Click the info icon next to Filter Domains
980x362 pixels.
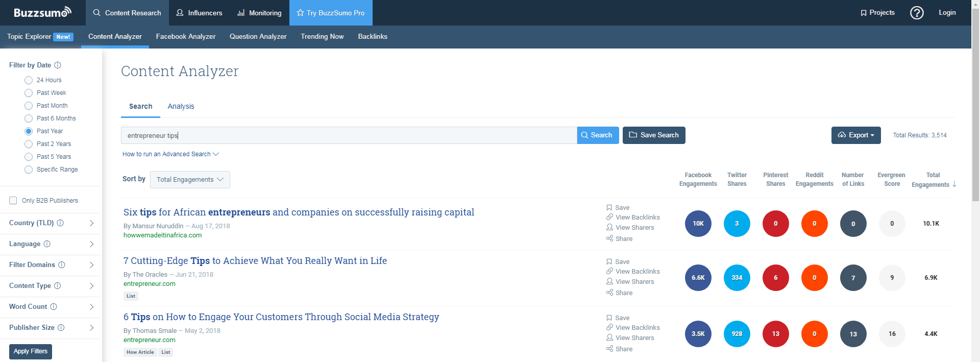tap(62, 264)
